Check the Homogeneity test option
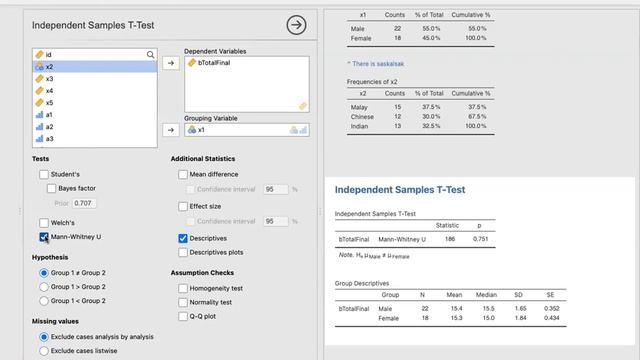This screenshot has height=360, width=640. (183, 289)
